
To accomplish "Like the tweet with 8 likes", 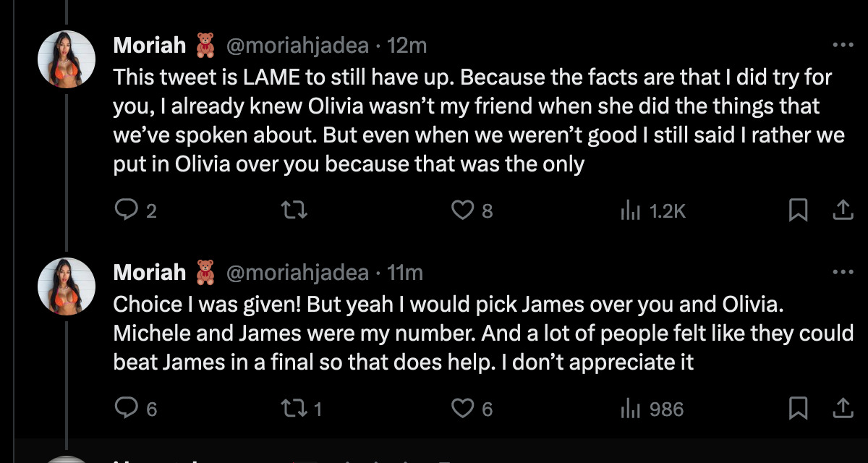I will 472,211.
